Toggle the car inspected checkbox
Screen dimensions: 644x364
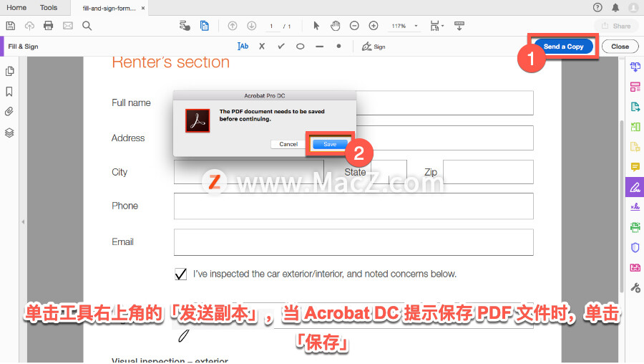point(181,274)
